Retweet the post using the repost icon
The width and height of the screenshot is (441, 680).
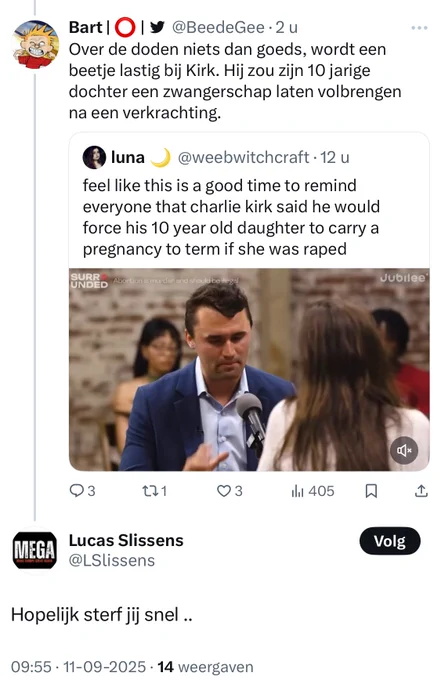click(x=154, y=491)
